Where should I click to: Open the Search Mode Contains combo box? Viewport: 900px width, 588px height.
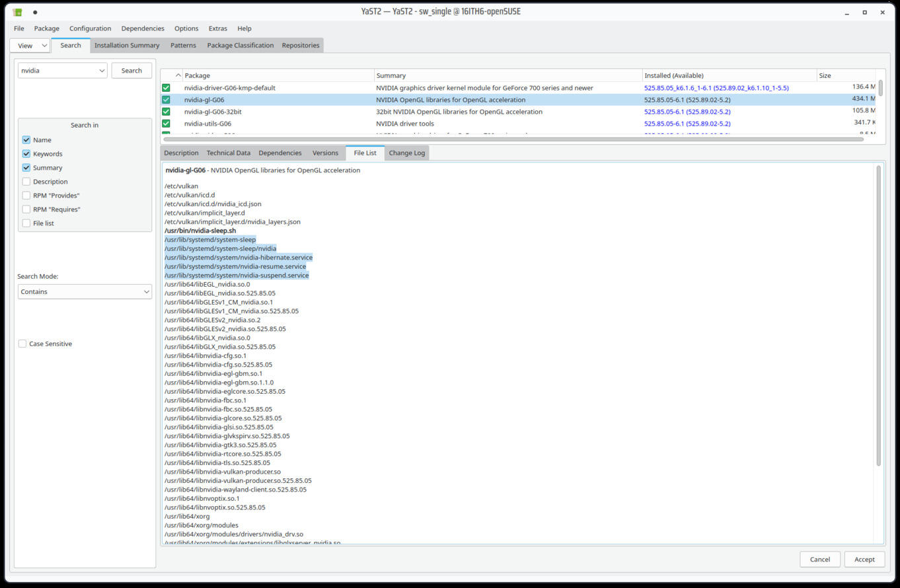coord(85,291)
